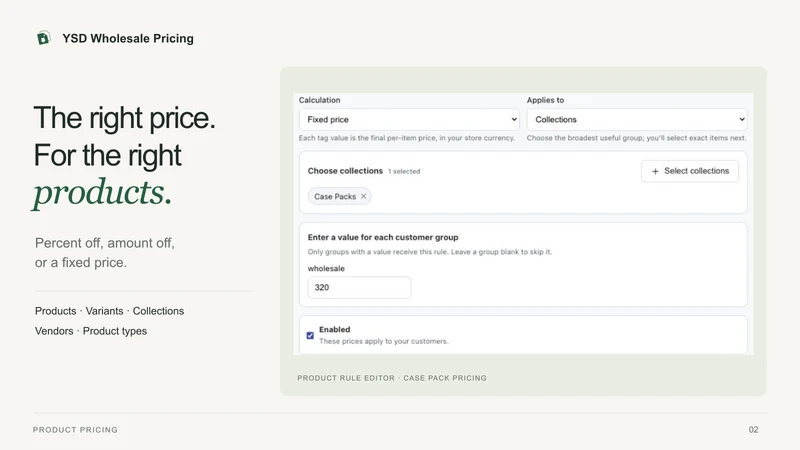Expand the Applies to dropdown arrow

pyautogui.click(x=742, y=119)
